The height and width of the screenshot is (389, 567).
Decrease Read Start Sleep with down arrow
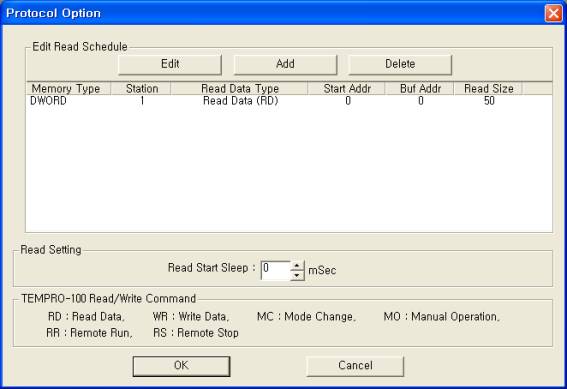coord(297,275)
